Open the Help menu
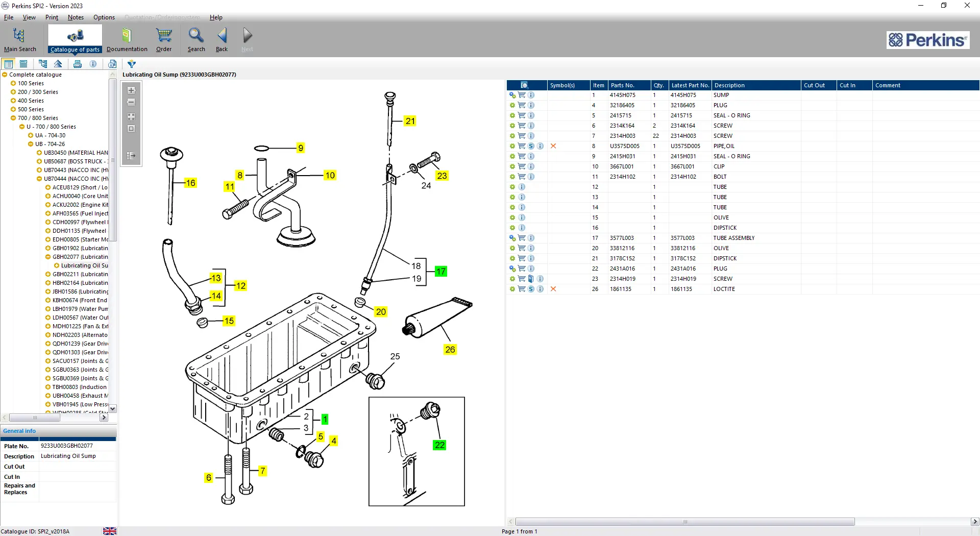980x536 pixels. pyautogui.click(x=216, y=17)
